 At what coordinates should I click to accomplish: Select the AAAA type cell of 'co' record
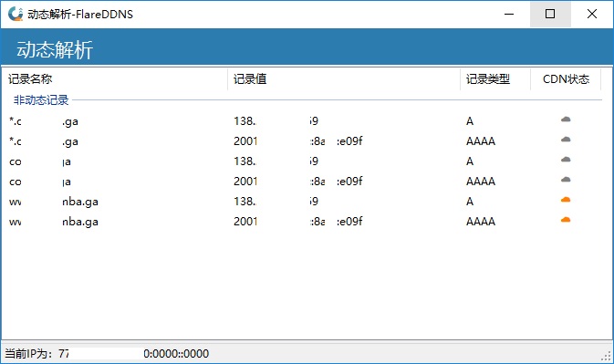(x=481, y=182)
